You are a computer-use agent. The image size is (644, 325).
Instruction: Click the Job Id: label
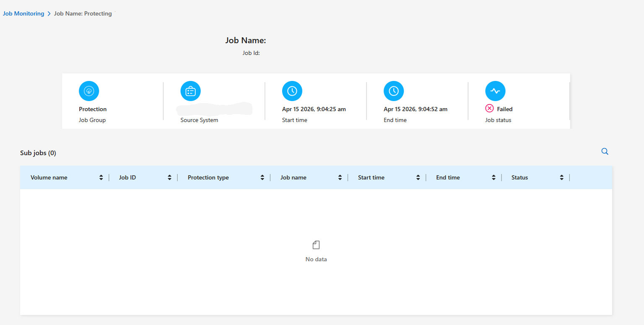(x=251, y=53)
